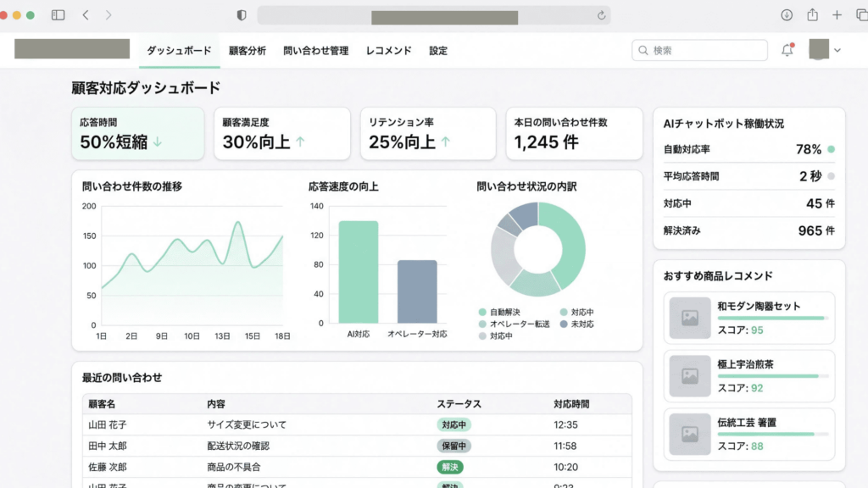The image size is (868, 488).
Task: Go forward with the browser forward arrow
Action: click(108, 15)
